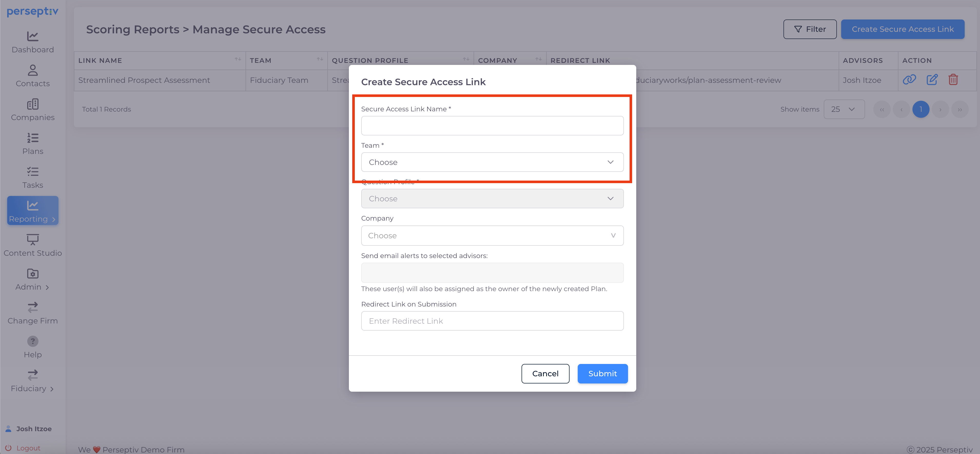The width and height of the screenshot is (980, 454).
Task: Open the Dashboard sidebar icon
Action: (33, 42)
